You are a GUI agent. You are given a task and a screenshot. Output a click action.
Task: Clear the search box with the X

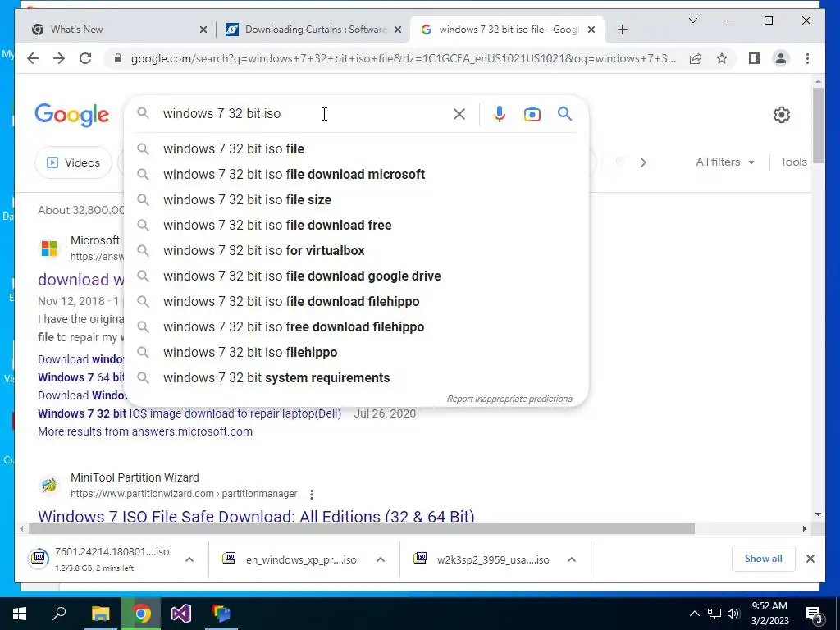pyautogui.click(x=459, y=114)
